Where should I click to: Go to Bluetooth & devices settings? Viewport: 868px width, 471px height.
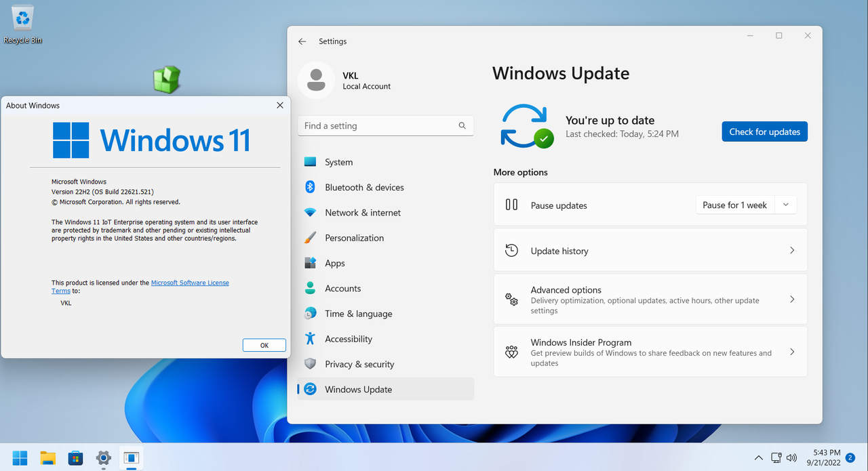tap(385, 187)
